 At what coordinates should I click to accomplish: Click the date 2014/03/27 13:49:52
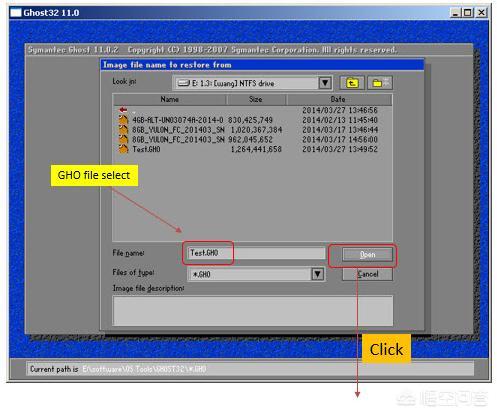[x=340, y=149]
